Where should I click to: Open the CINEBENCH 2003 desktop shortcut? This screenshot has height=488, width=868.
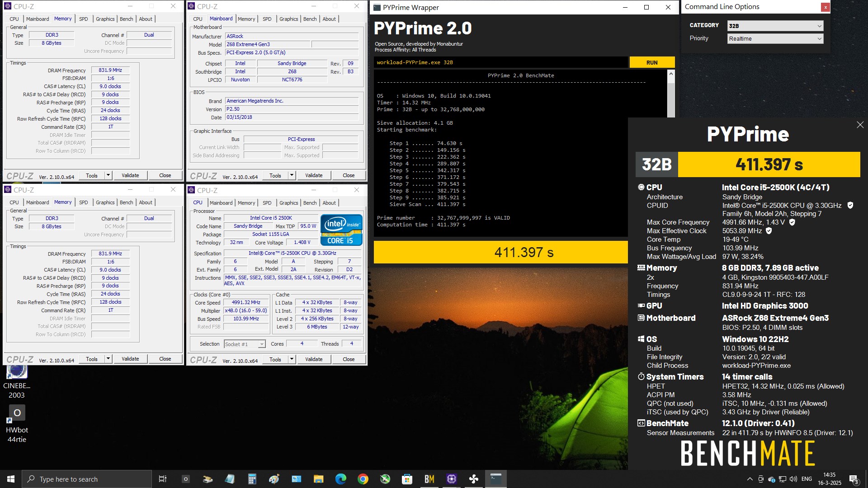coord(17,382)
